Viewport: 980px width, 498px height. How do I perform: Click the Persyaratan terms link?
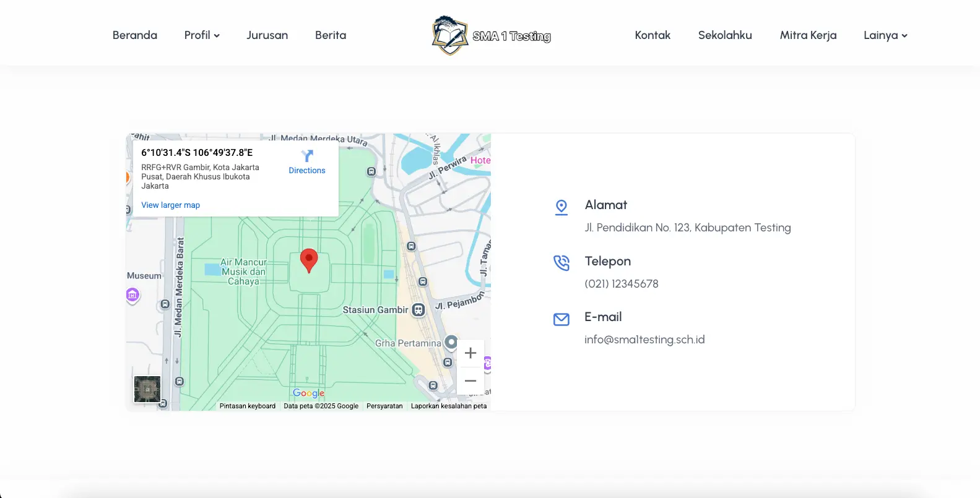(384, 406)
